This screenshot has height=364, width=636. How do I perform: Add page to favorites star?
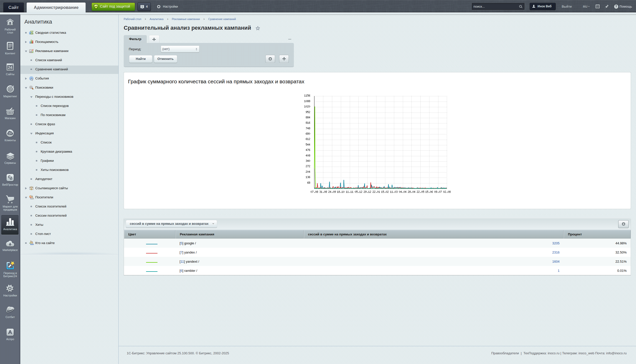(258, 28)
